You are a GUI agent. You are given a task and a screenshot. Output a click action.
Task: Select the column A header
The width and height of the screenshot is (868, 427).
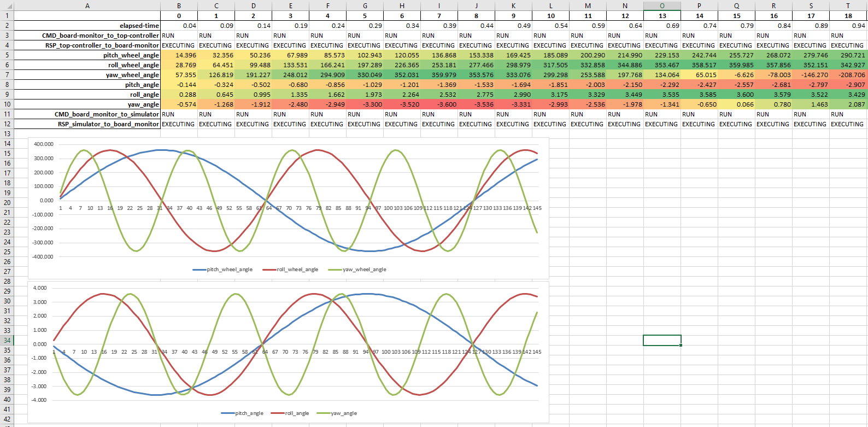(87, 5)
